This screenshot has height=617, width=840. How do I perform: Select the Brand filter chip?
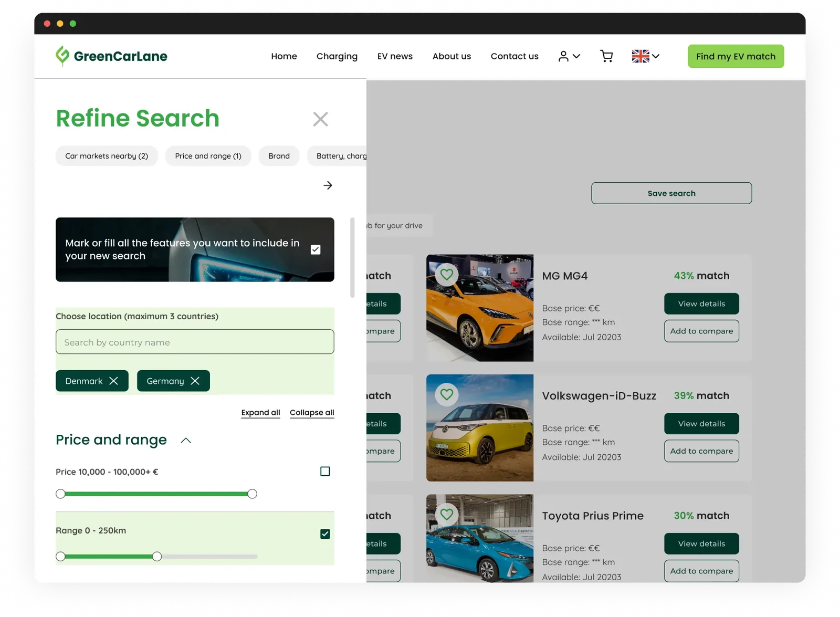[x=279, y=156]
